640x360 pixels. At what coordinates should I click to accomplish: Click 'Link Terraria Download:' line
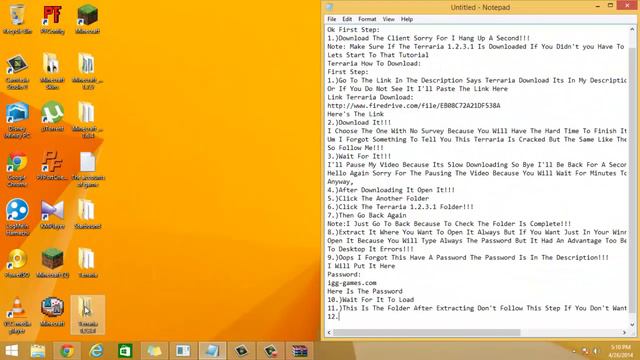click(370, 97)
